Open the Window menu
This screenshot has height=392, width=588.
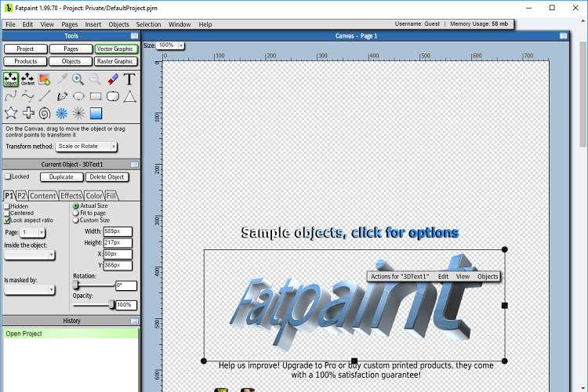click(180, 24)
